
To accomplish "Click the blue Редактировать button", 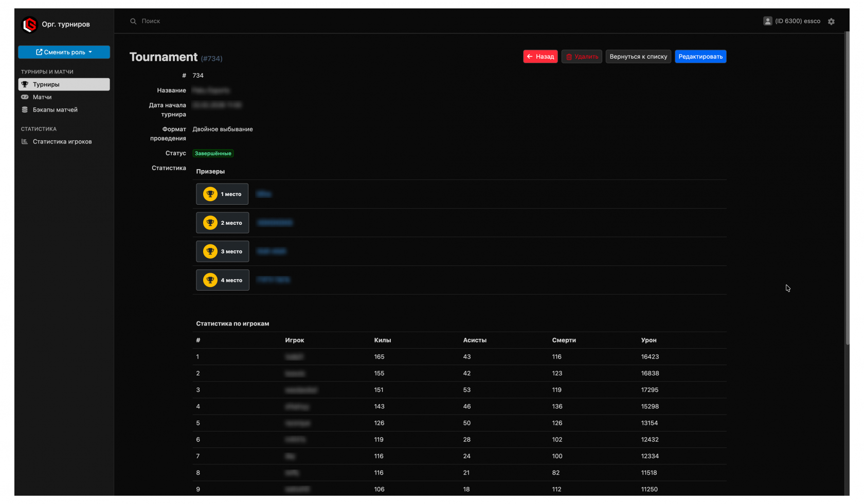I will pos(700,57).
